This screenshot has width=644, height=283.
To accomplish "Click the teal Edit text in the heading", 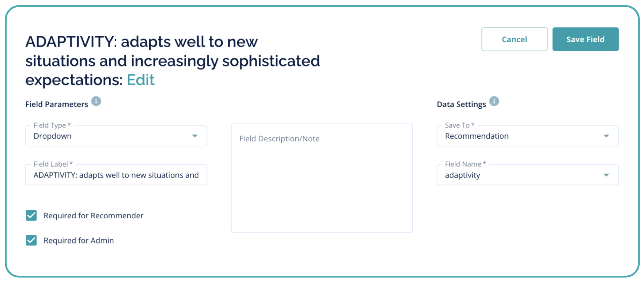I will (141, 80).
